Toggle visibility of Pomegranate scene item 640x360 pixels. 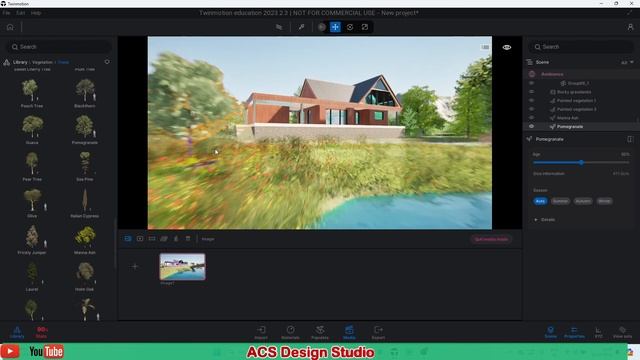point(531,127)
